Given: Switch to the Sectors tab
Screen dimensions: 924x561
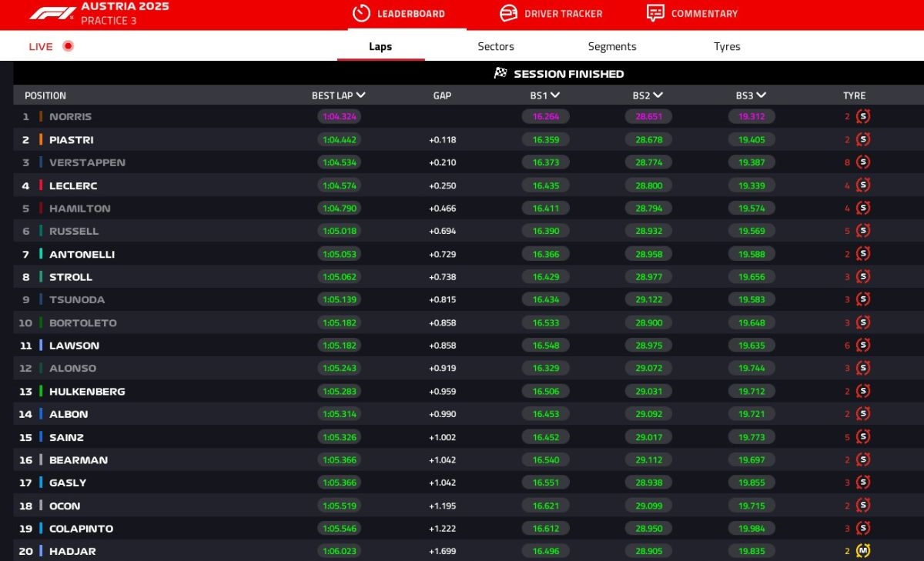Looking at the screenshot, I should pyautogui.click(x=496, y=46).
